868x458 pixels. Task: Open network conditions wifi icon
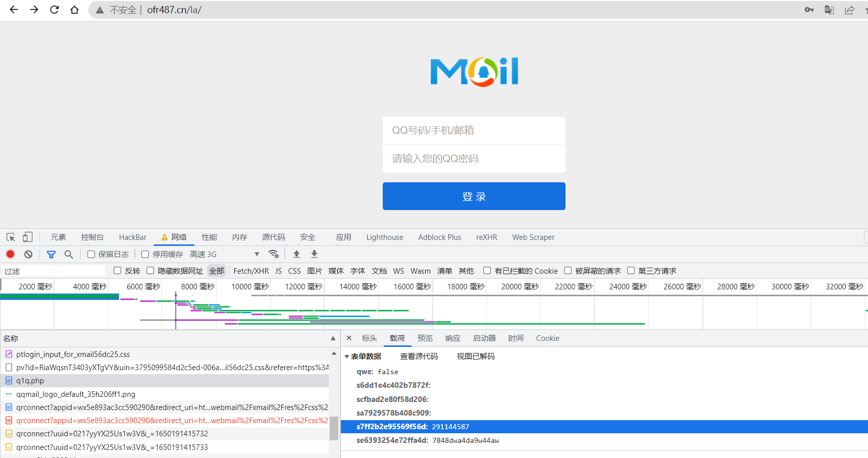coord(274,254)
